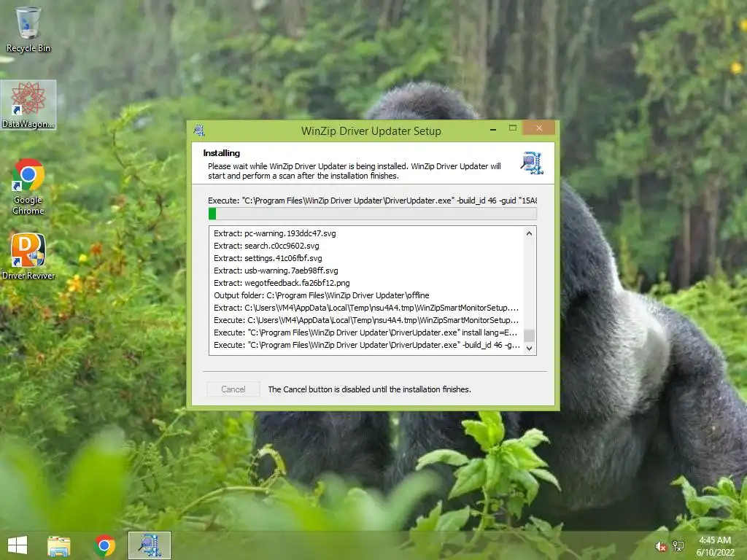
Task: Select log line 'Extract: search.c0cc9602.svg'
Action: [266, 246]
